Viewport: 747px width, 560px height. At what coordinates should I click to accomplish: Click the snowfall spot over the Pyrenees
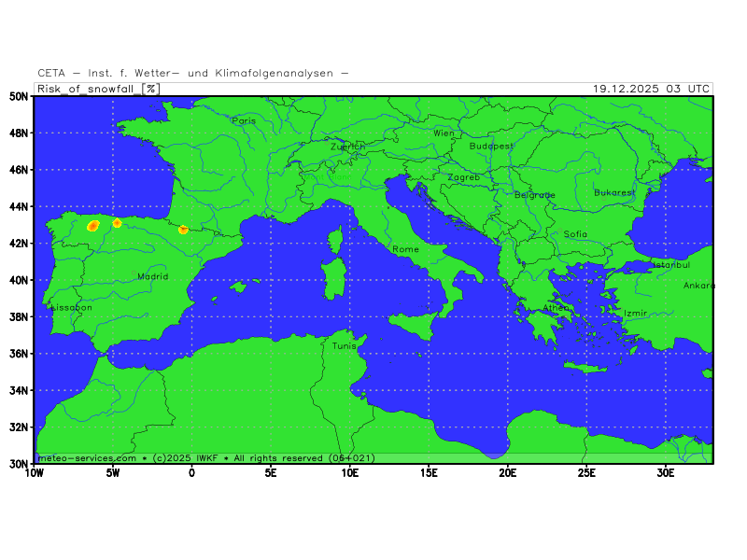(184, 230)
